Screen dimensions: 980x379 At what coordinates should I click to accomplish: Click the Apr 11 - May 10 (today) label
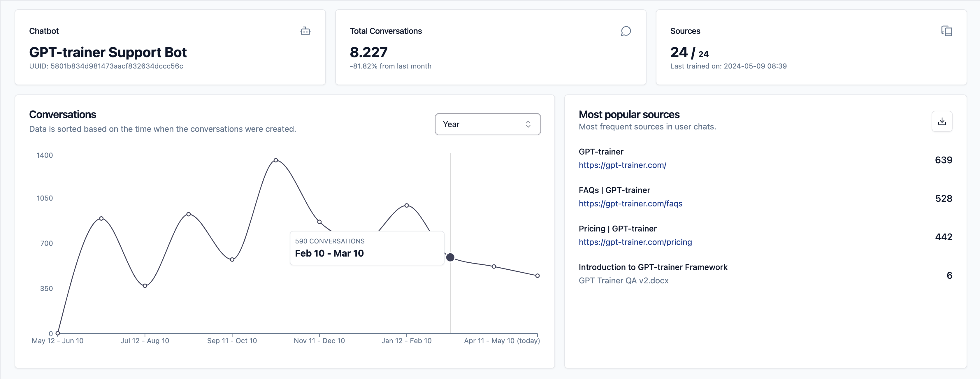[501, 341]
